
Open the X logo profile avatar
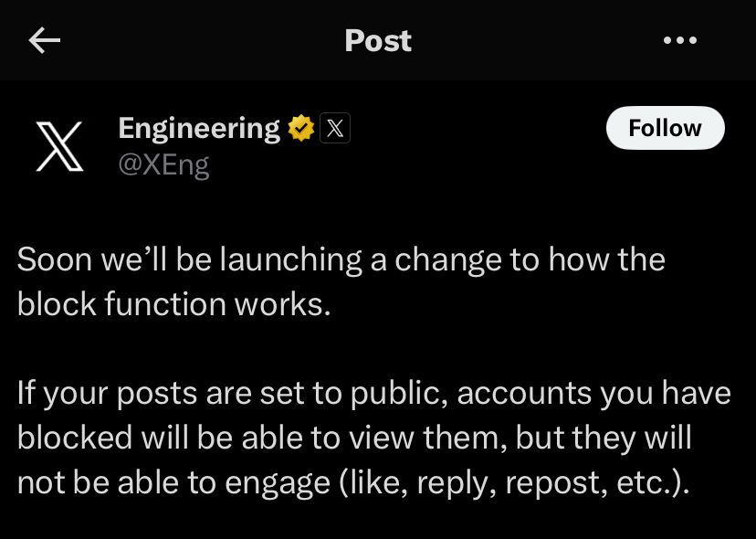pos(60,147)
